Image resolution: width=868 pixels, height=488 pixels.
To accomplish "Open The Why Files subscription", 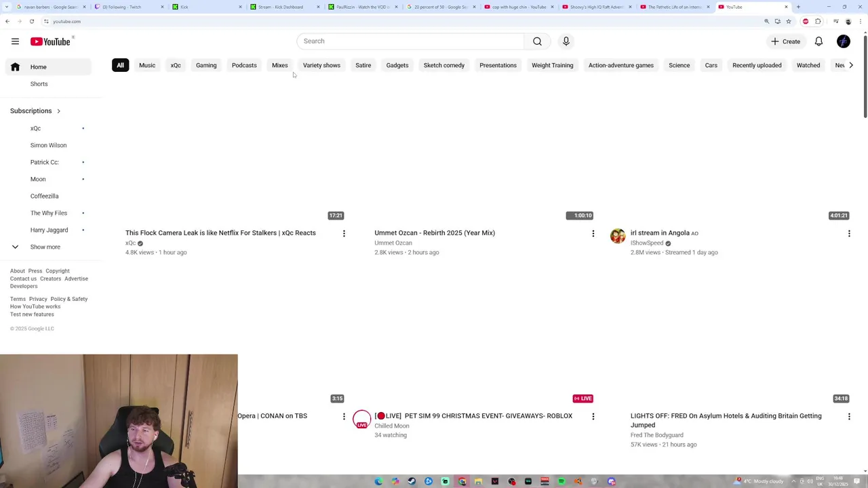I will [47, 213].
